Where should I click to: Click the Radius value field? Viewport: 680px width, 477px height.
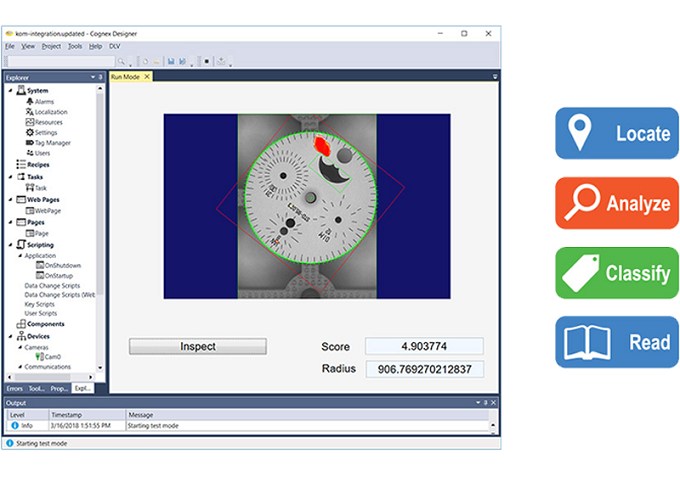(x=424, y=369)
